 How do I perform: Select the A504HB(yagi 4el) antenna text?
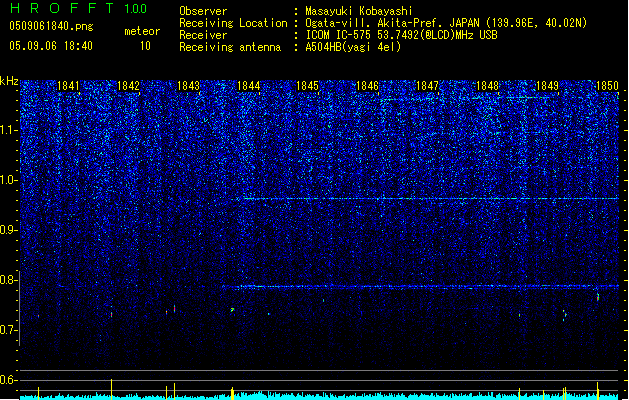click(x=353, y=47)
